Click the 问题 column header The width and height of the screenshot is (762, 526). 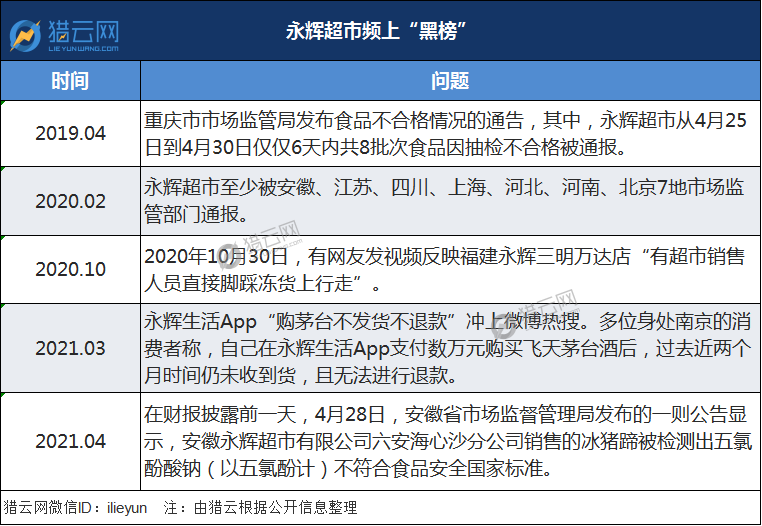tap(450, 81)
